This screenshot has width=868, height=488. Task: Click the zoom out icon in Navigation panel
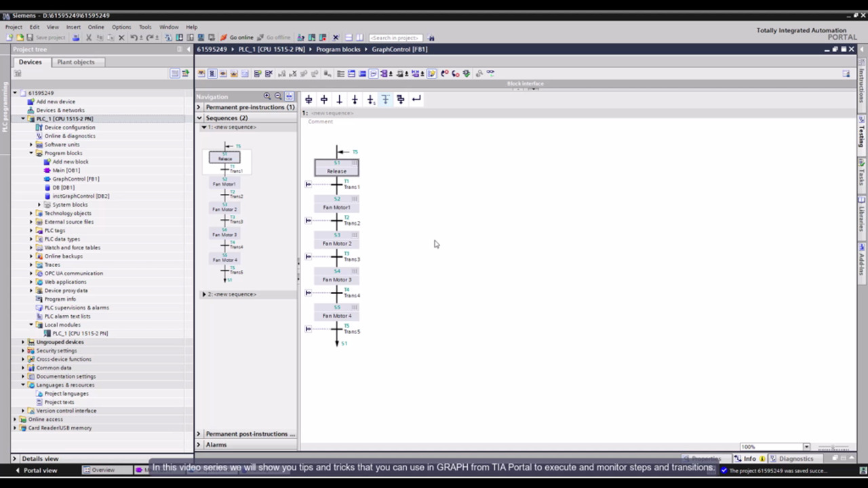click(x=278, y=96)
